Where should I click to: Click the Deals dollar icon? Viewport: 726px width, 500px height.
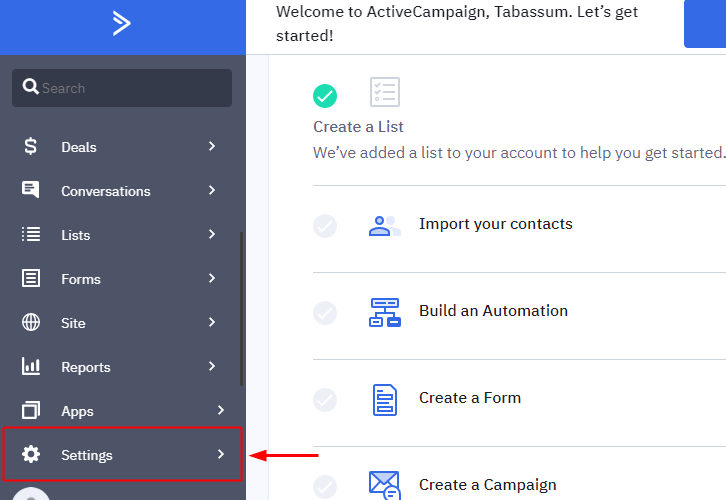click(x=31, y=146)
